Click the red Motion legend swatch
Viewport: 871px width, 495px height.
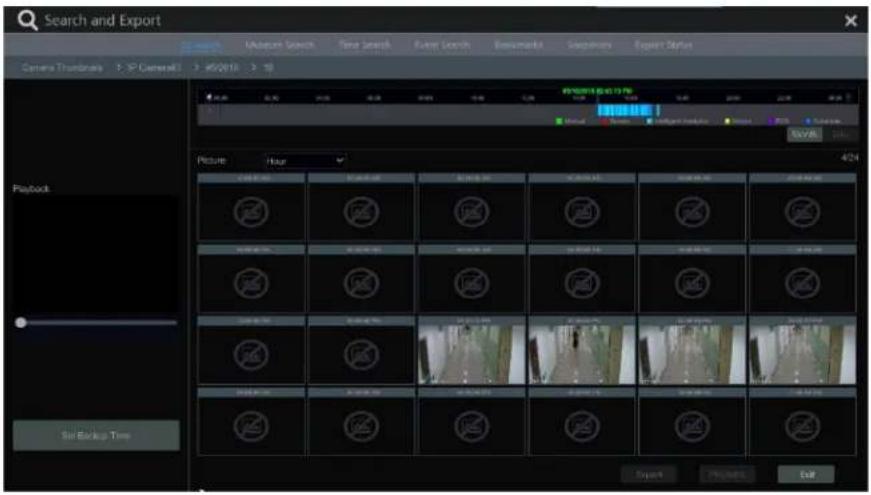coord(605,121)
